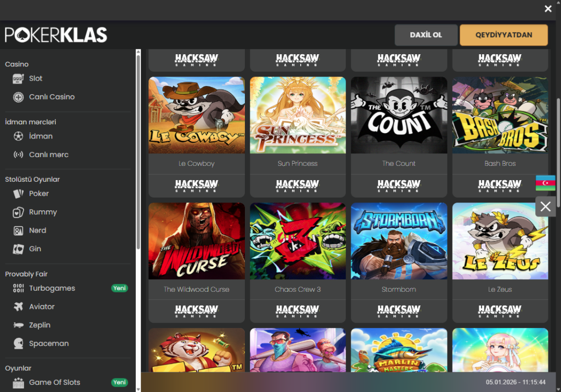This screenshot has width=561, height=392.
Task: Select the Spaceman helmet icon
Action: tap(18, 343)
